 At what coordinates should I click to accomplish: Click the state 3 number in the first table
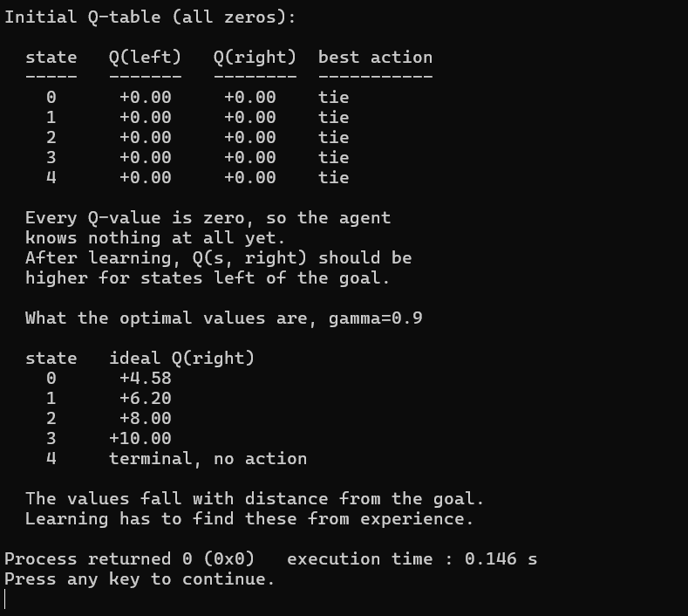[x=51, y=158]
